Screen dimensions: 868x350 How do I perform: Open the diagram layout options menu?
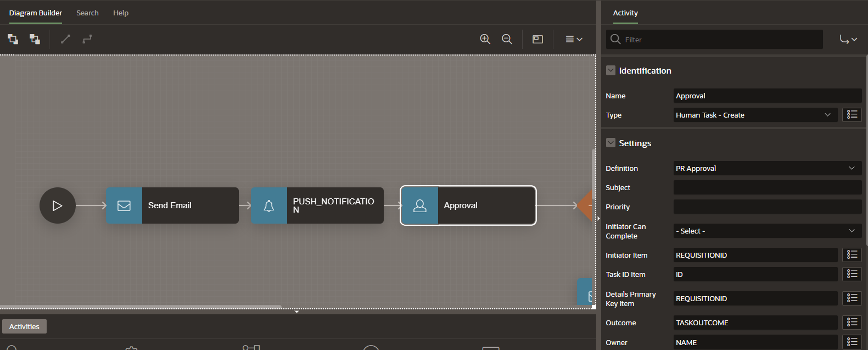pyautogui.click(x=574, y=39)
